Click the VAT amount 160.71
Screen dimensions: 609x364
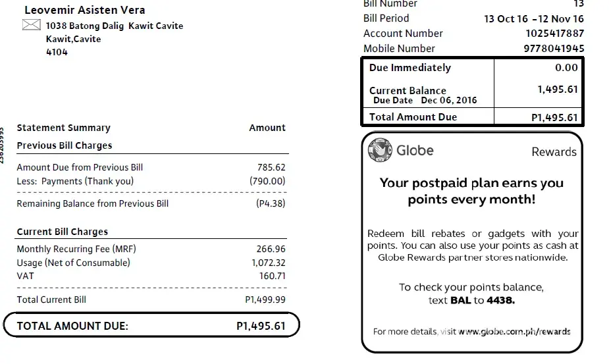coord(271,276)
